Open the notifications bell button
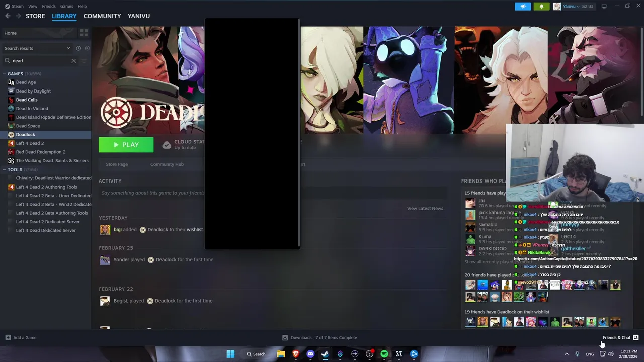 click(x=541, y=6)
